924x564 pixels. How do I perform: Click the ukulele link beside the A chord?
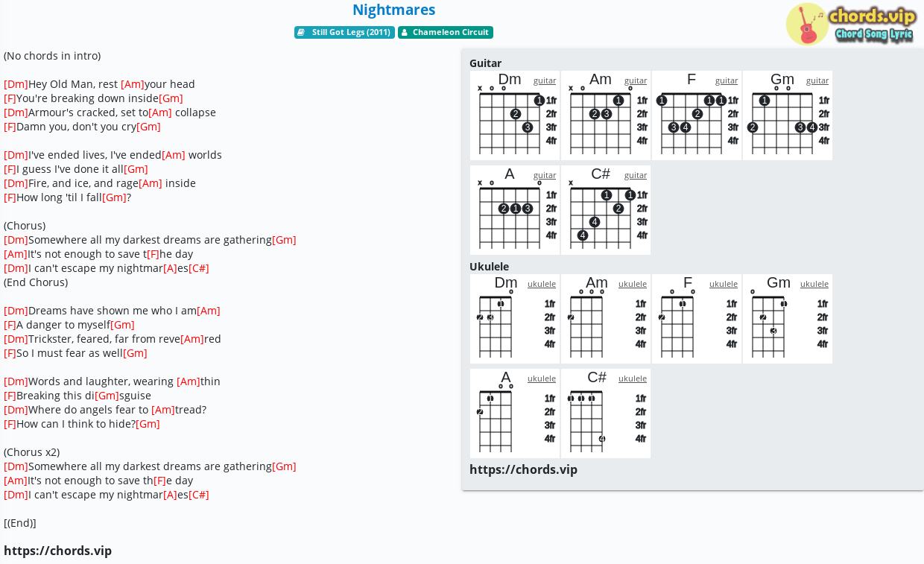point(542,378)
